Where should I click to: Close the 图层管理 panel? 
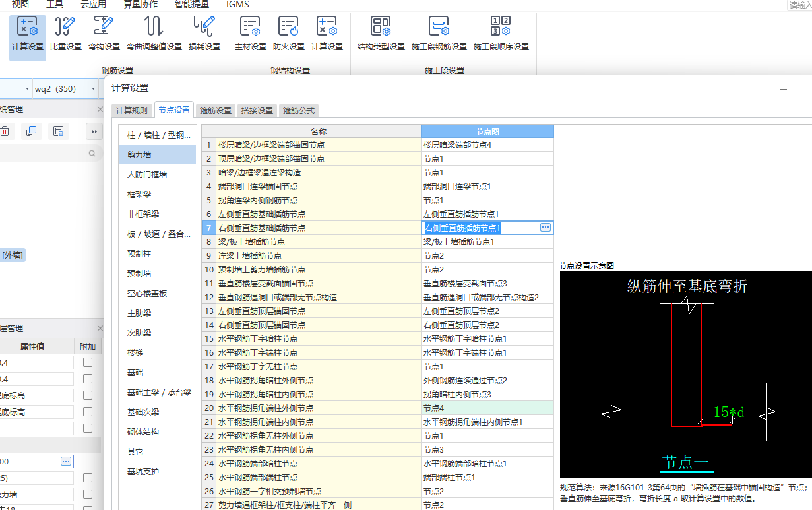click(100, 329)
